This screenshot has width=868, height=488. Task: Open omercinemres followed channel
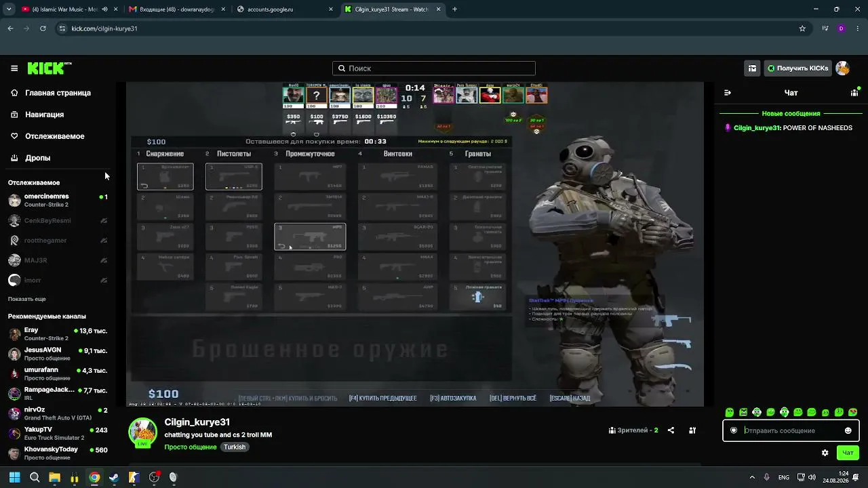pos(58,201)
